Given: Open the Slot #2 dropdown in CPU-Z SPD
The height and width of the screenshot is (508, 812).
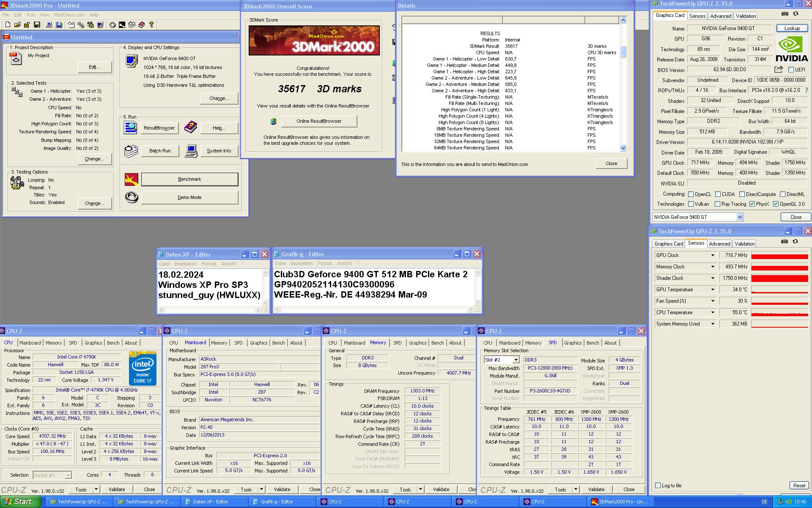Looking at the screenshot, I should point(516,360).
